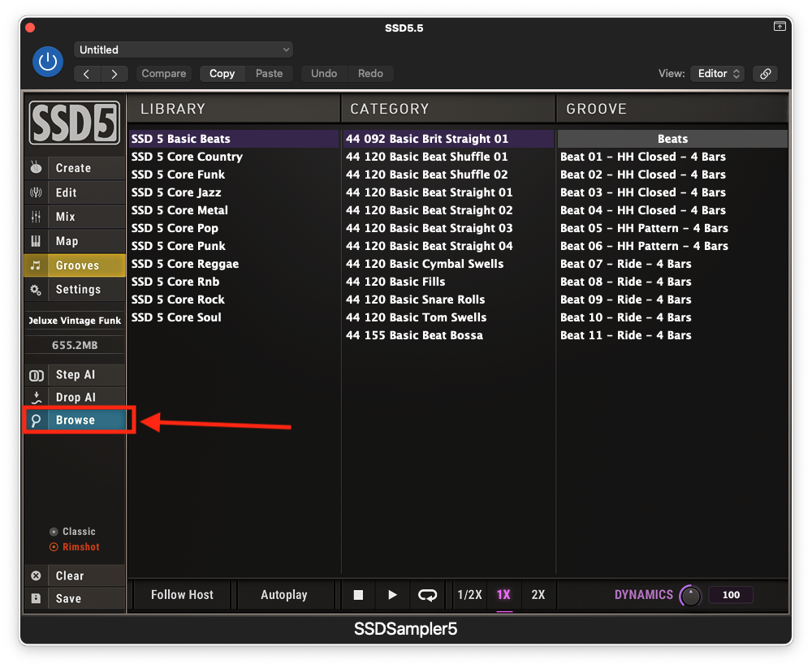The height and width of the screenshot is (668, 812).
Task: Click the Step AI icon
Action: [x=36, y=375]
